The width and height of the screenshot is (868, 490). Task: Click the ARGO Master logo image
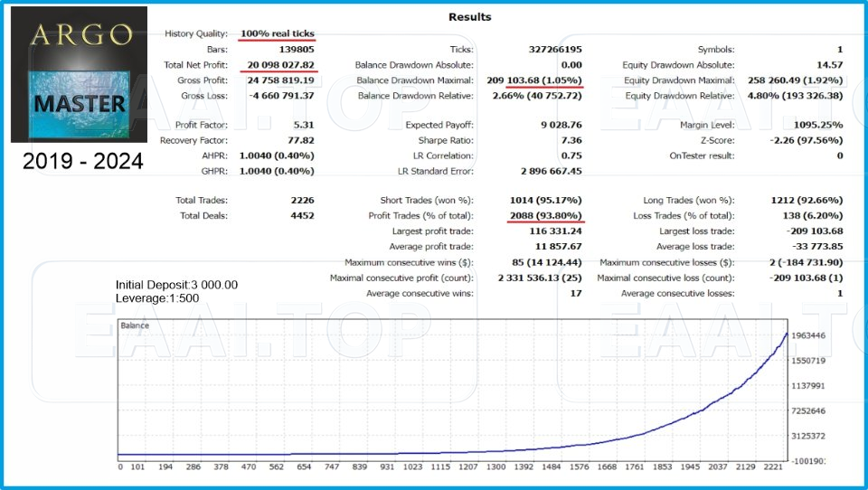point(79,74)
